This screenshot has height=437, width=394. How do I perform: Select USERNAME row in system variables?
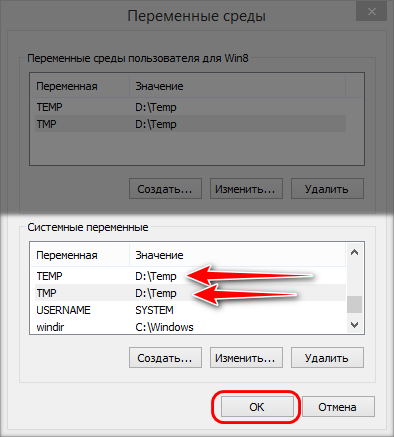(x=188, y=310)
